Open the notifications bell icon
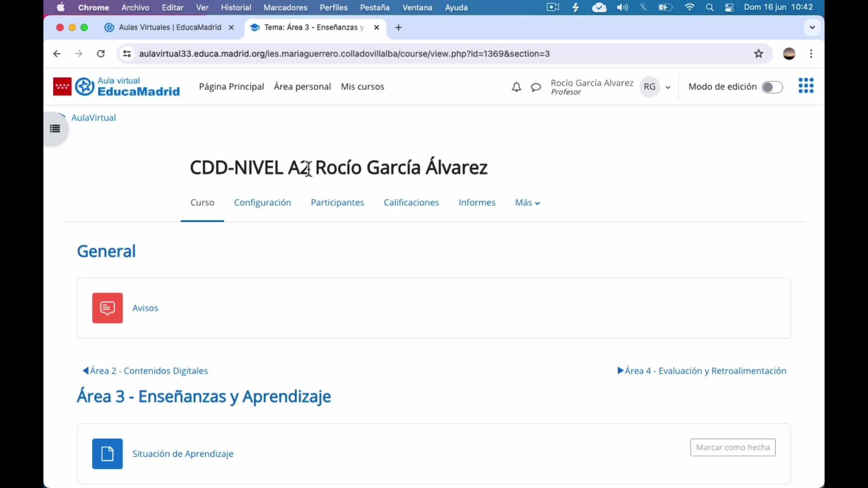 (x=516, y=87)
